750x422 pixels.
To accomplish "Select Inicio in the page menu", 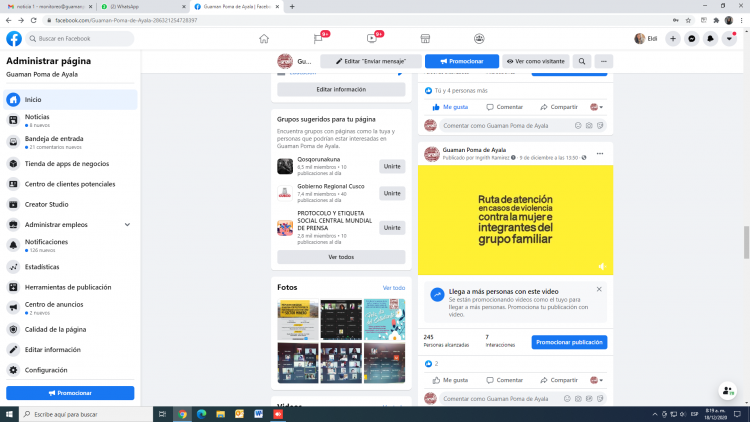I will 70,100.
